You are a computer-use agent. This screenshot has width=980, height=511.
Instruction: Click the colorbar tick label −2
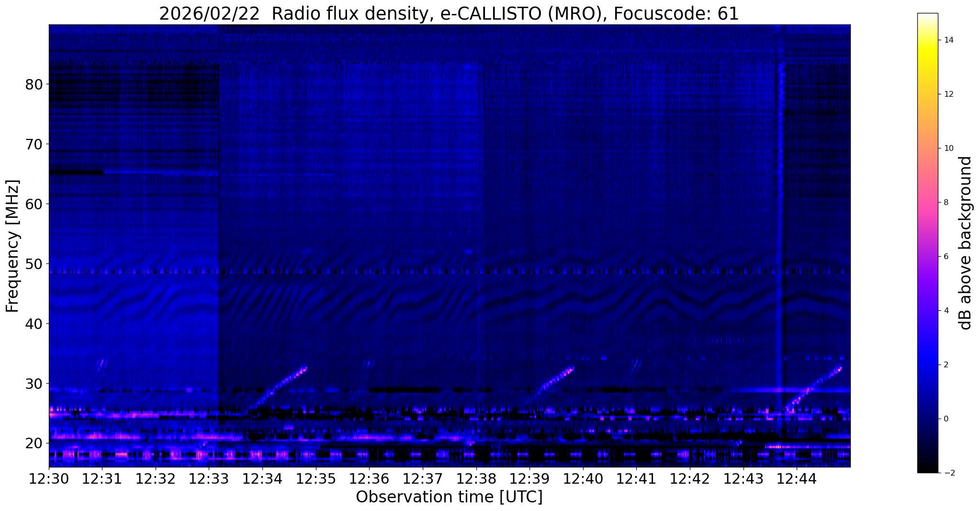(x=948, y=473)
